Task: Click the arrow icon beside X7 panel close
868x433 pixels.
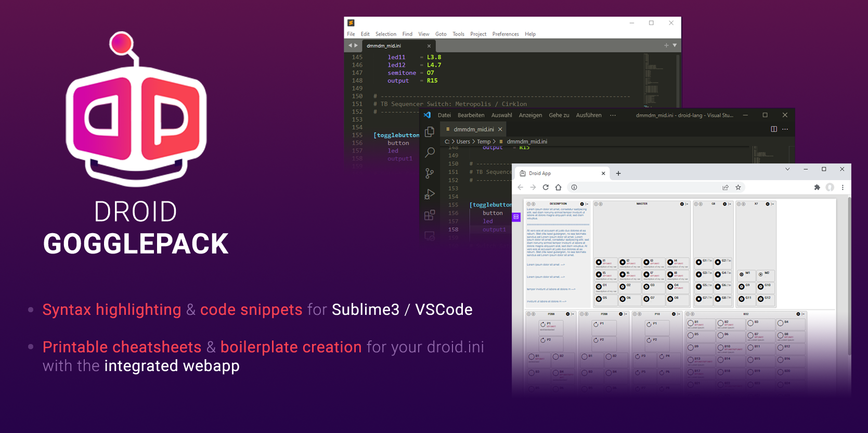Action: (x=772, y=204)
